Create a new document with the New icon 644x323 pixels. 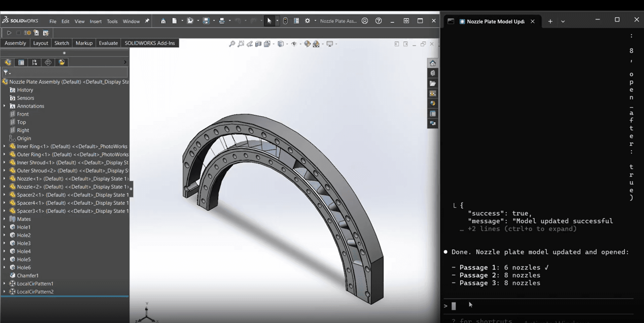tap(174, 21)
